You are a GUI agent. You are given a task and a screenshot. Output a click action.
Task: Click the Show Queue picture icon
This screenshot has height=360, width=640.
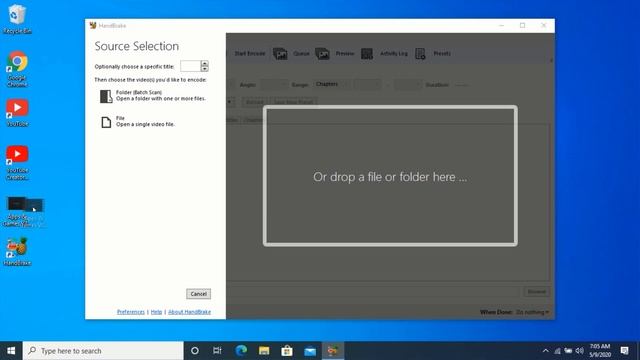pyautogui.click(x=322, y=53)
